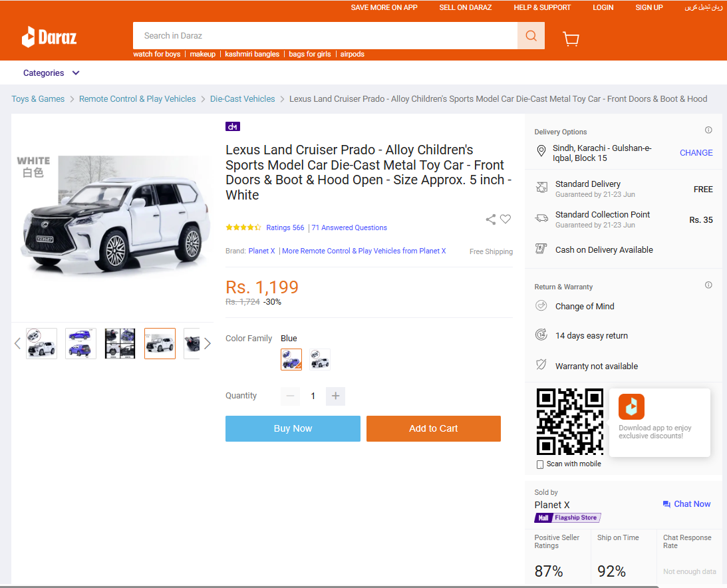Click Chat Now text link
This screenshot has height=588, width=727.
692,504
